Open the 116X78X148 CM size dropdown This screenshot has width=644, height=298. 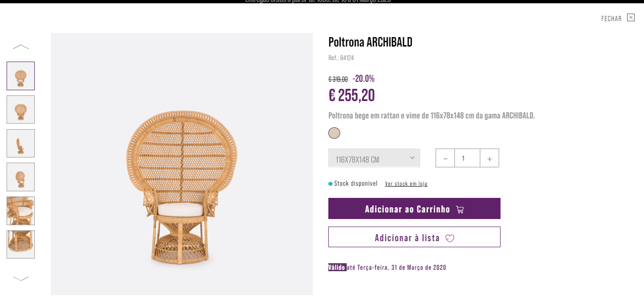click(374, 158)
